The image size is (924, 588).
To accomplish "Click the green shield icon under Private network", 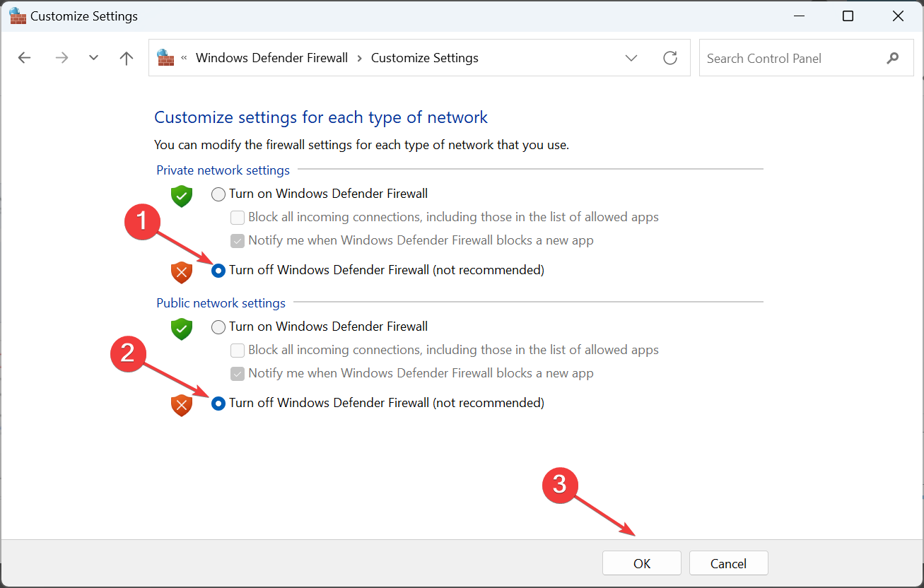I will (x=182, y=196).
